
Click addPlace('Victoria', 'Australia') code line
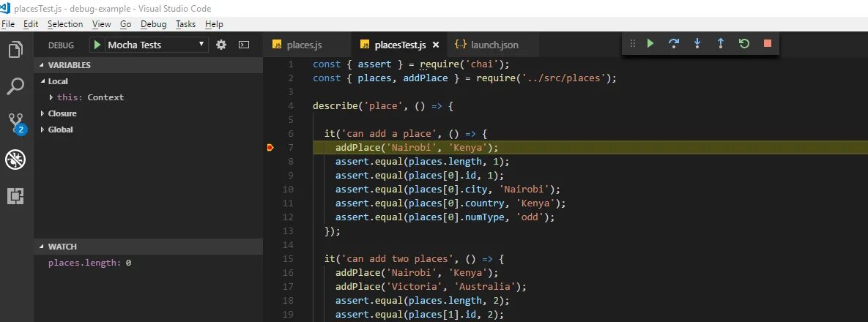pyautogui.click(x=431, y=287)
